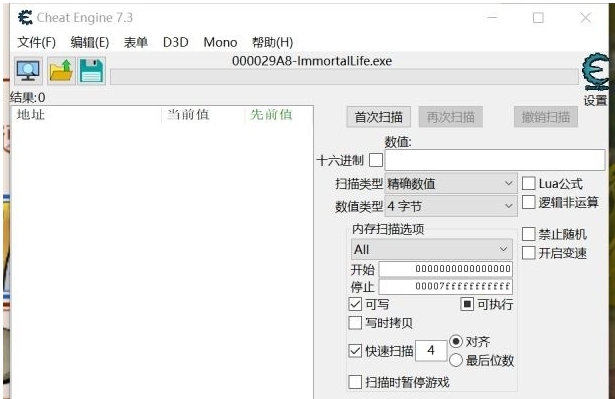The image size is (615, 399).
Task: Click the scan progress bar
Action: [x=344, y=77]
